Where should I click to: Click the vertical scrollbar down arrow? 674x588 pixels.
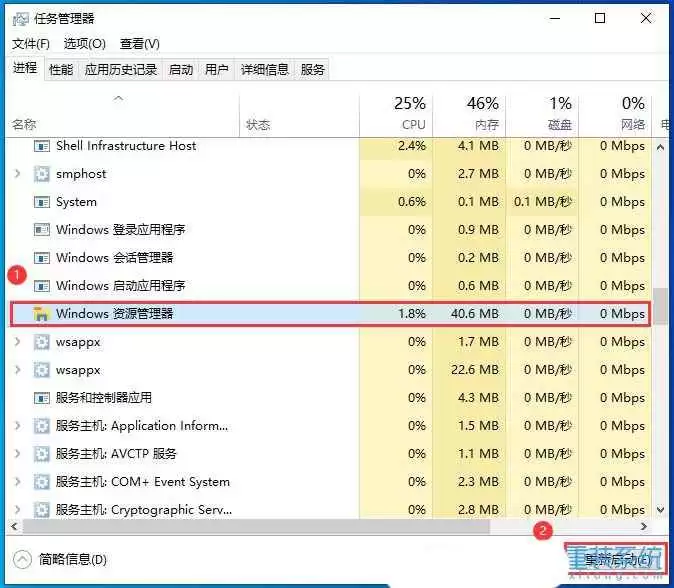[x=661, y=510]
